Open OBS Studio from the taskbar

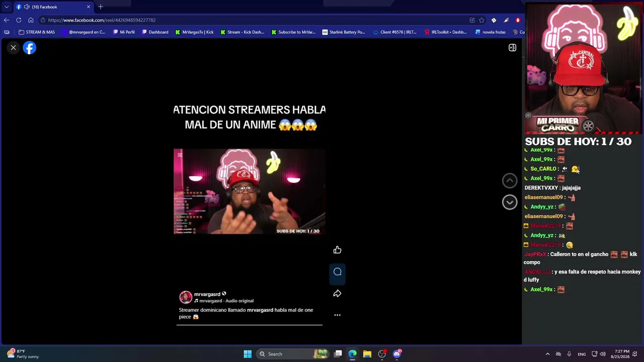point(382,354)
